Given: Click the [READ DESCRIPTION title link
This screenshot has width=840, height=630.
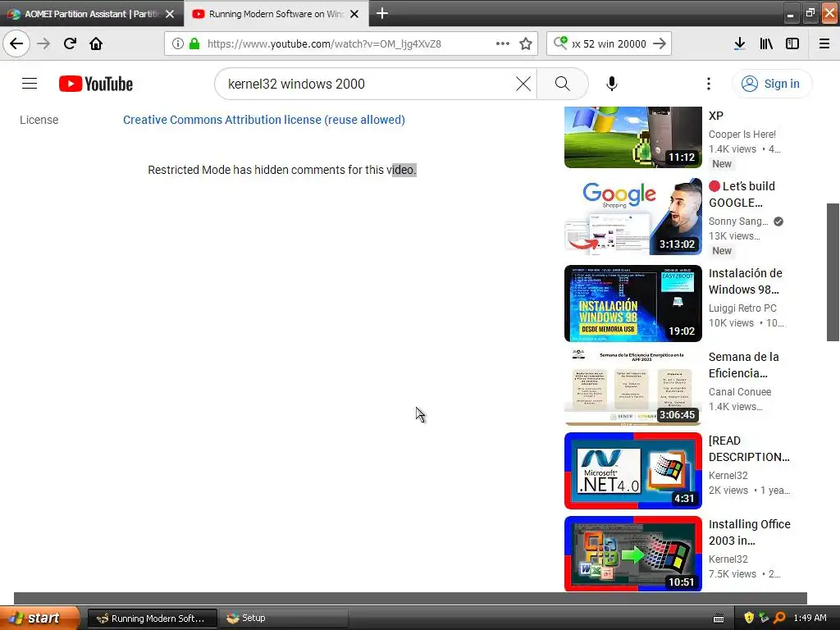Looking at the screenshot, I should click(x=749, y=449).
